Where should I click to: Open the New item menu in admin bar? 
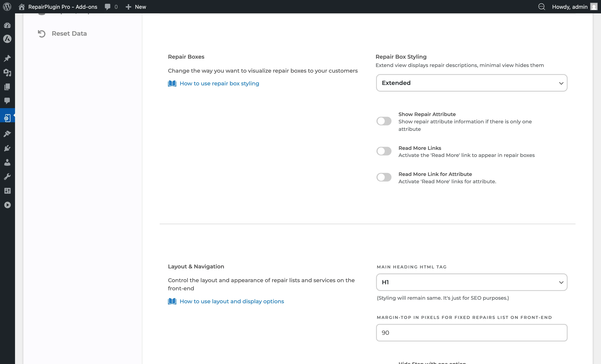(x=136, y=7)
